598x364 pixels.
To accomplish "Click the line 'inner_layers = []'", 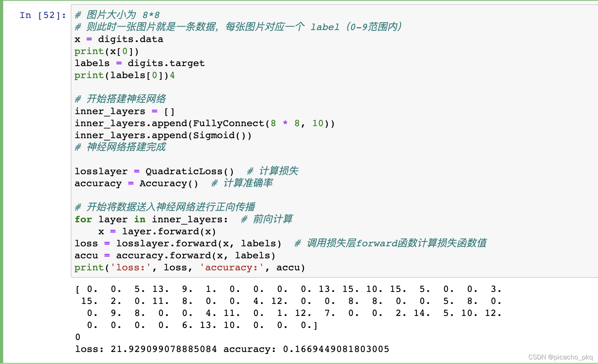I will (125, 111).
